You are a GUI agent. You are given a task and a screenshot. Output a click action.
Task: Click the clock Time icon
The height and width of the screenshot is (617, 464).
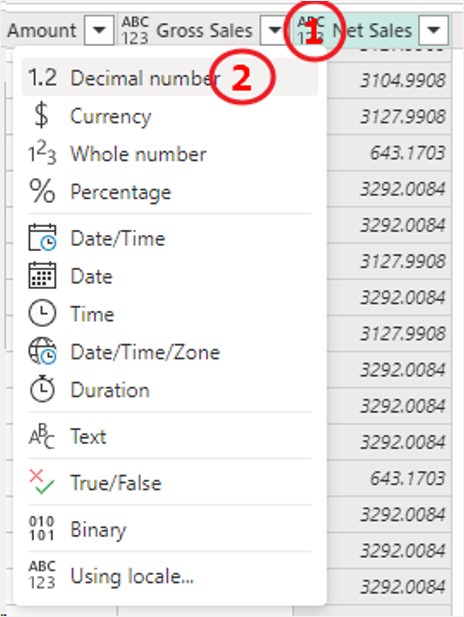[x=42, y=313]
